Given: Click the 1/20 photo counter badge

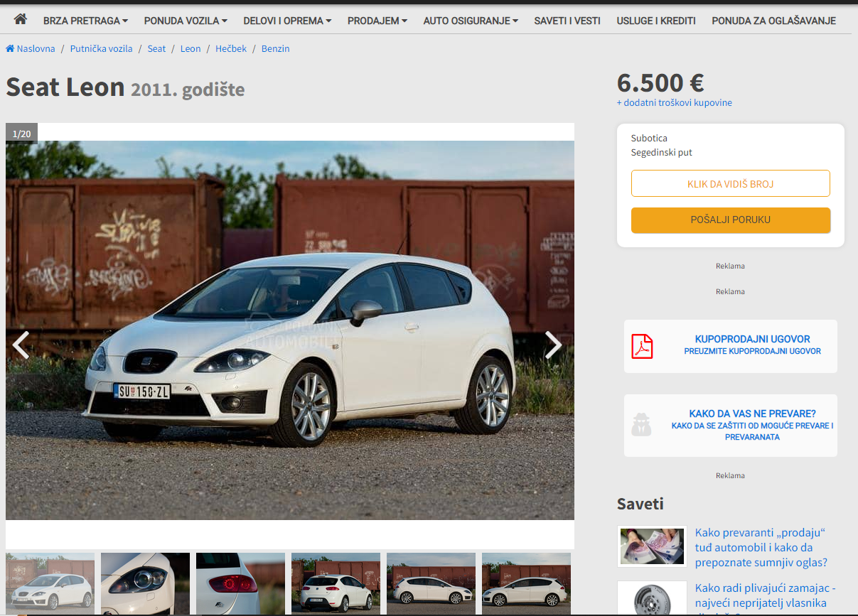Looking at the screenshot, I should (21, 134).
